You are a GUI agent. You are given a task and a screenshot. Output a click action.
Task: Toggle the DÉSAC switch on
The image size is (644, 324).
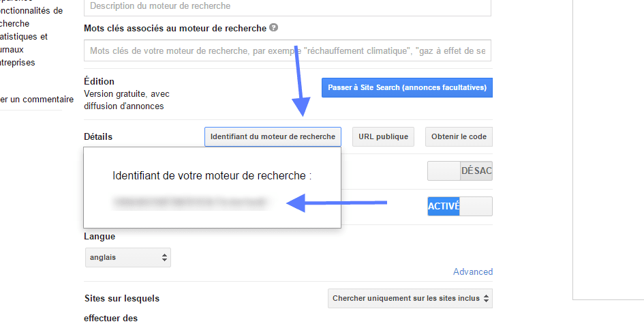pyautogui.click(x=459, y=171)
